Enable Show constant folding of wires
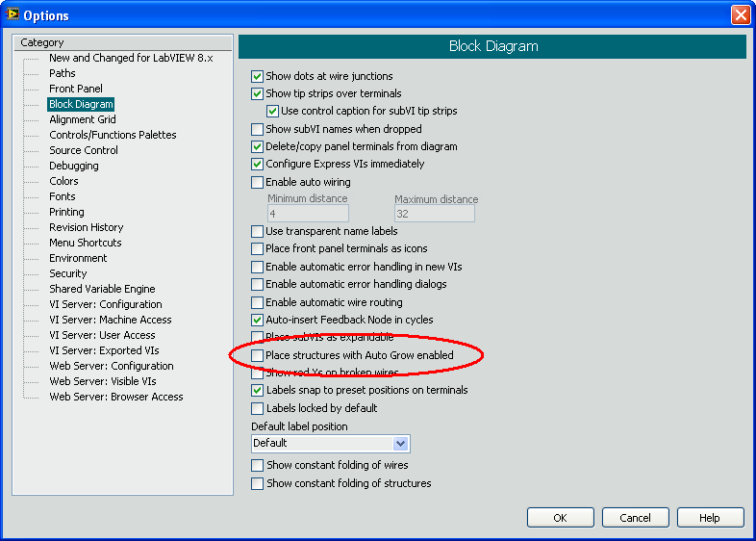This screenshot has width=756, height=541. coord(257,465)
